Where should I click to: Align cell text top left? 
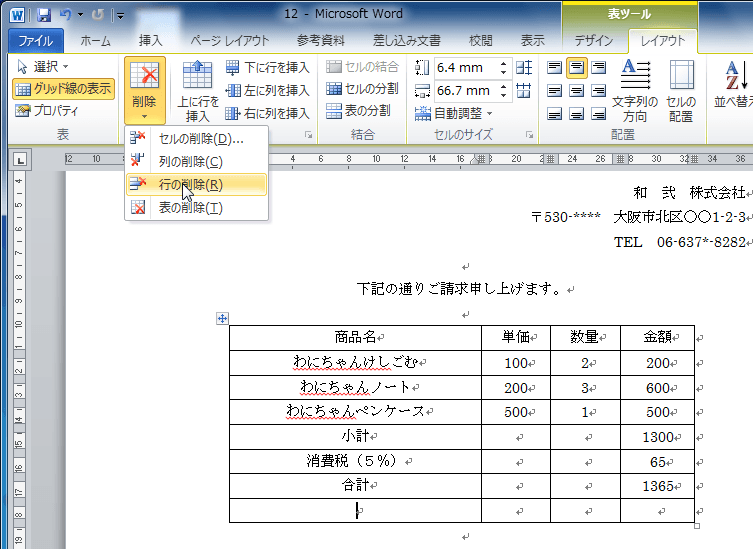pos(555,68)
